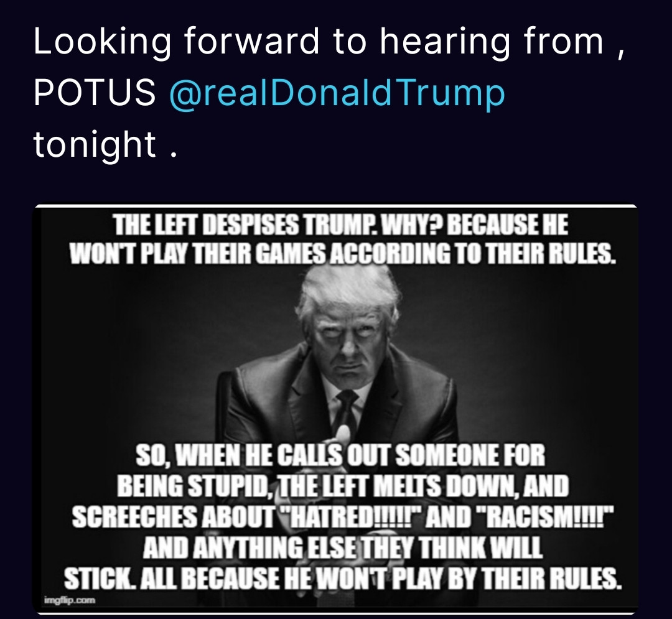Open the attached meme image
The width and height of the screenshot is (672, 619).
point(335,409)
